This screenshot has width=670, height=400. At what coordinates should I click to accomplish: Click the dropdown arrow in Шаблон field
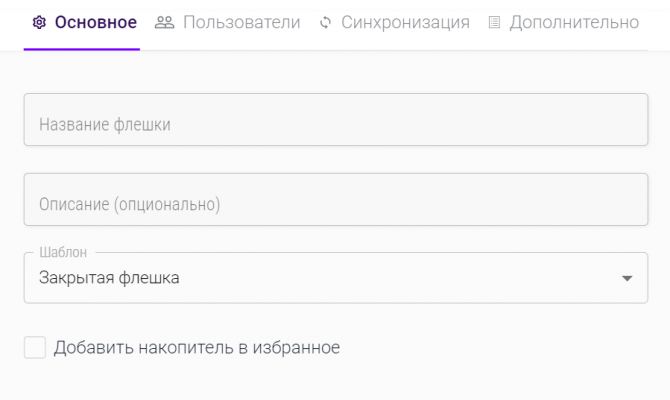point(627,279)
